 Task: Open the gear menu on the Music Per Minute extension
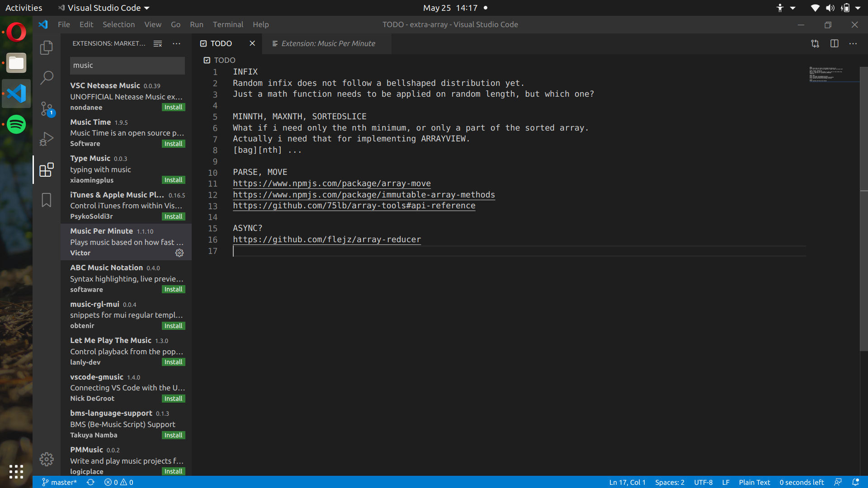pyautogui.click(x=179, y=253)
